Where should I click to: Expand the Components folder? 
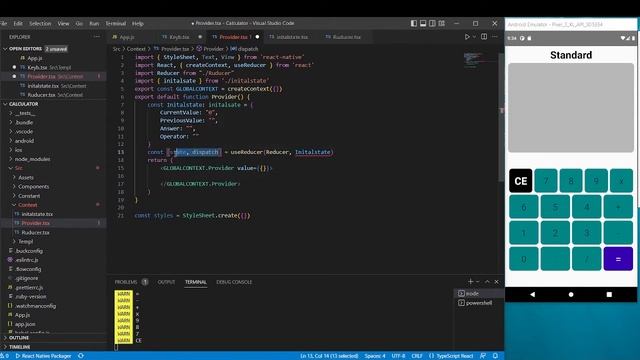[x=33, y=187]
